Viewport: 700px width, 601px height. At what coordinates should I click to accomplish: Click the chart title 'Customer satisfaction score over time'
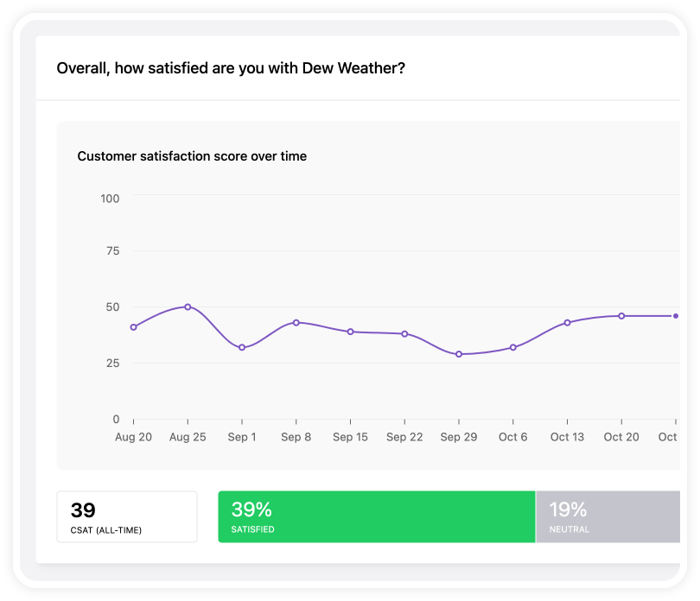(x=192, y=156)
